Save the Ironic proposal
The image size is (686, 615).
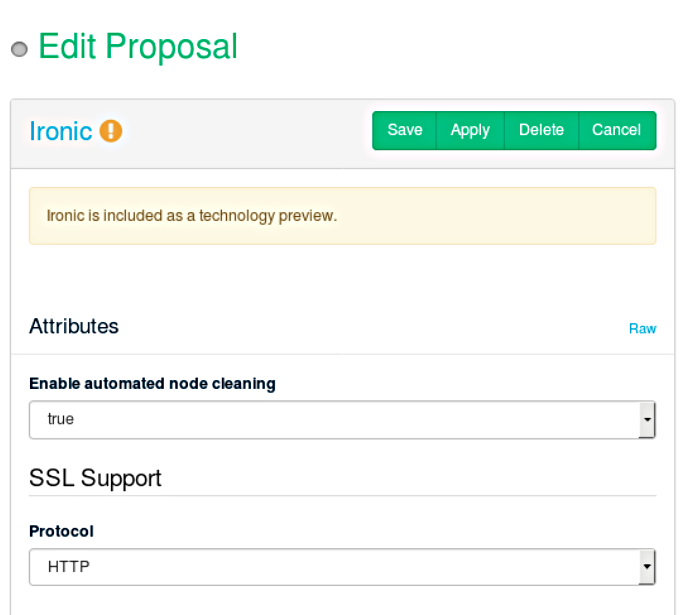(405, 130)
